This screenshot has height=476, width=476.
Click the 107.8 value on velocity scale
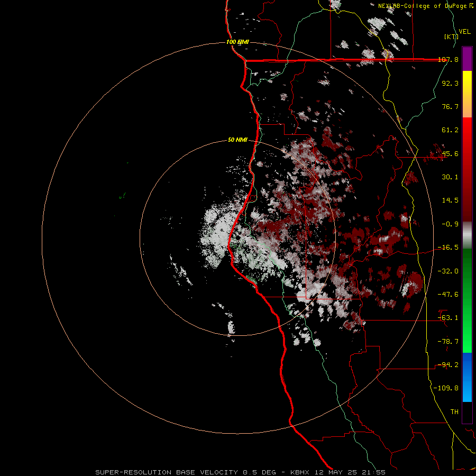[x=448, y=60]
